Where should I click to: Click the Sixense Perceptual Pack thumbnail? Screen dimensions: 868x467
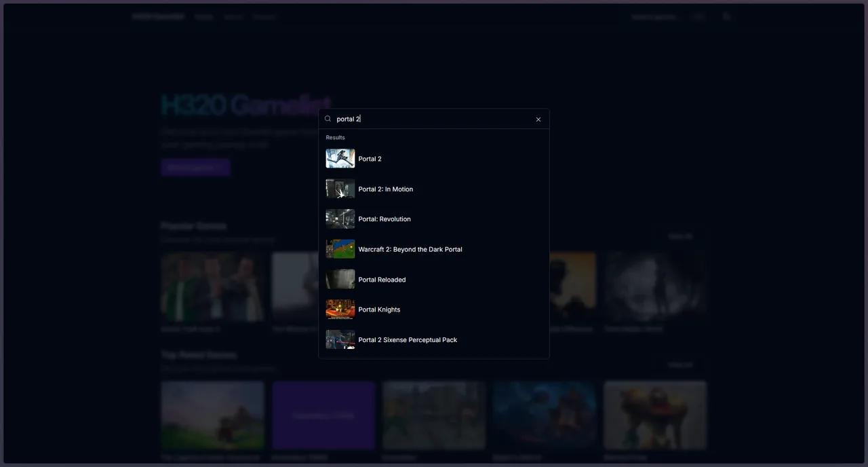pyautogui.click(x=340, y=339)
